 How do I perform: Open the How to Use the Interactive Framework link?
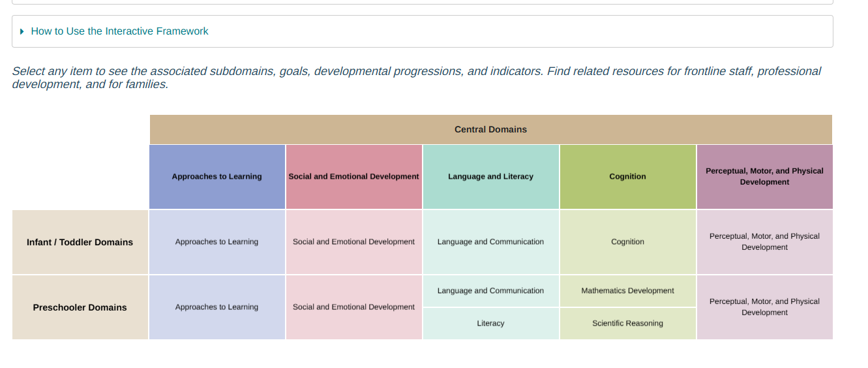click(x=119, y=31)
